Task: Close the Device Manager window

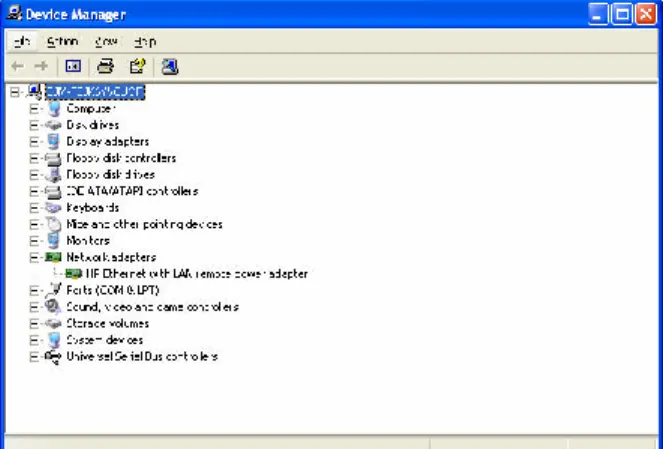Action: coord(646,14)
